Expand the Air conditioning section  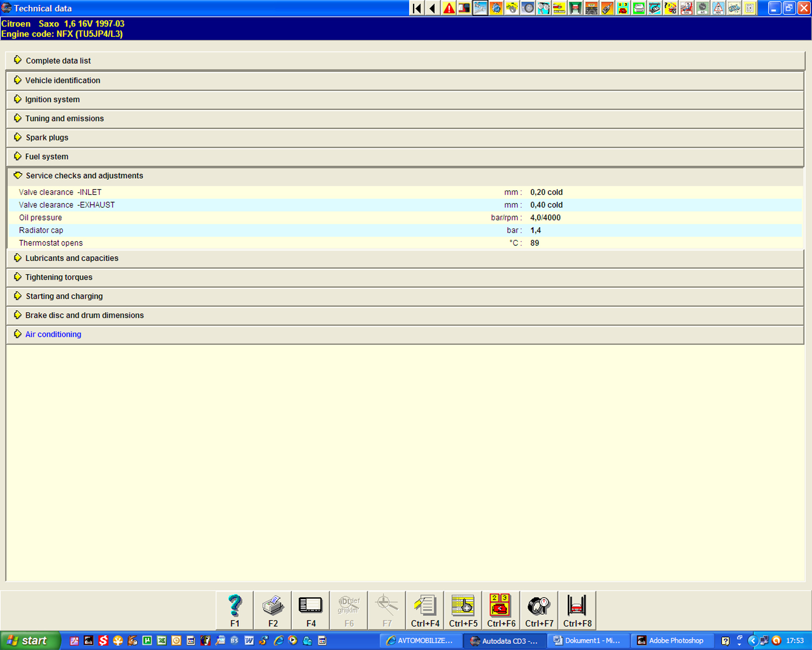[405, 334]
